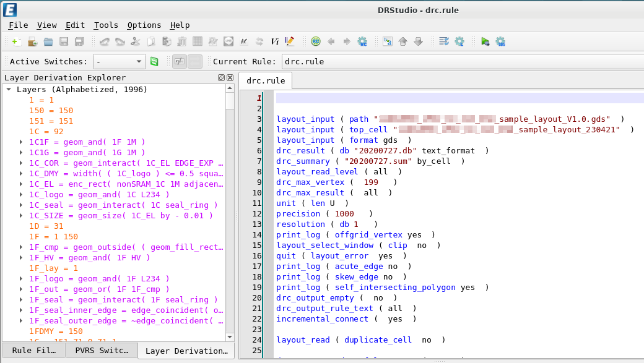Expand the 1C1F layer derivation node
The height and width of the screenshot is (363, 644).
tap(22, 142)
